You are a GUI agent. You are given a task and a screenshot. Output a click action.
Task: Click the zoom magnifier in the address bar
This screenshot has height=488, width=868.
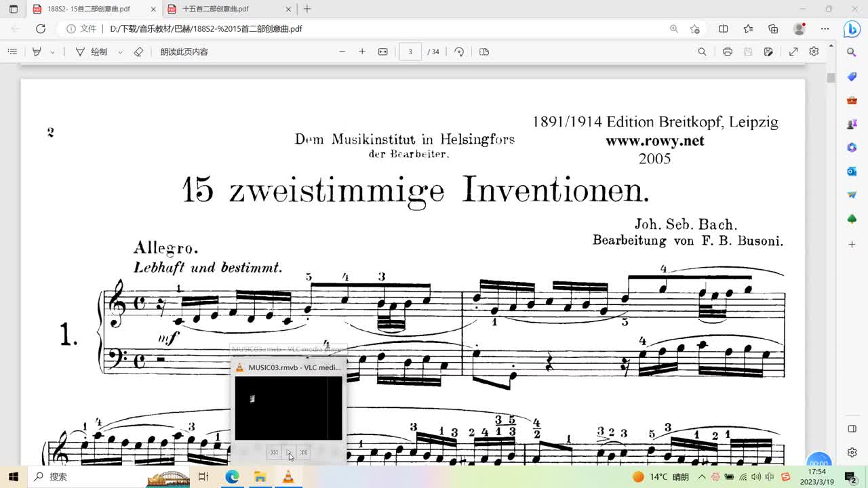click(x=673, y=28)
